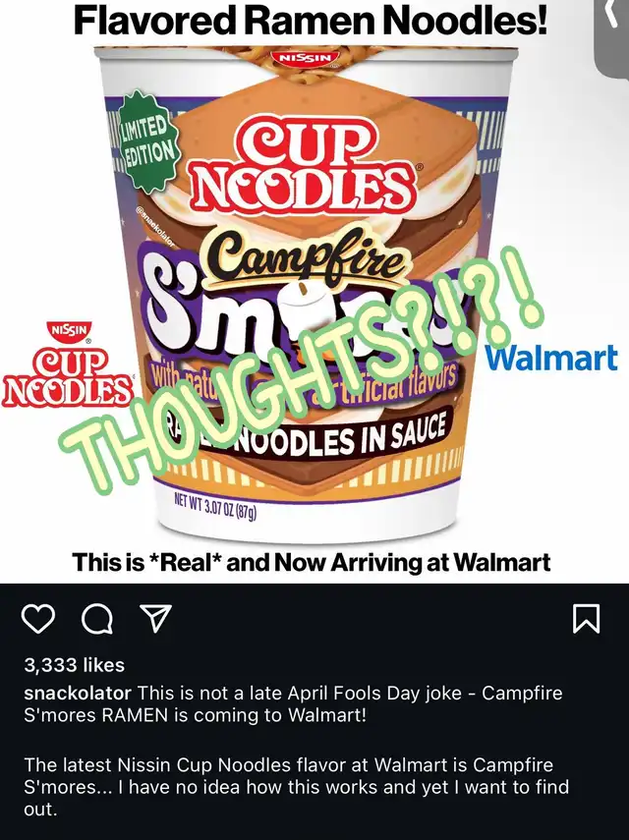Like the post with the heart icon

(38, 619)
